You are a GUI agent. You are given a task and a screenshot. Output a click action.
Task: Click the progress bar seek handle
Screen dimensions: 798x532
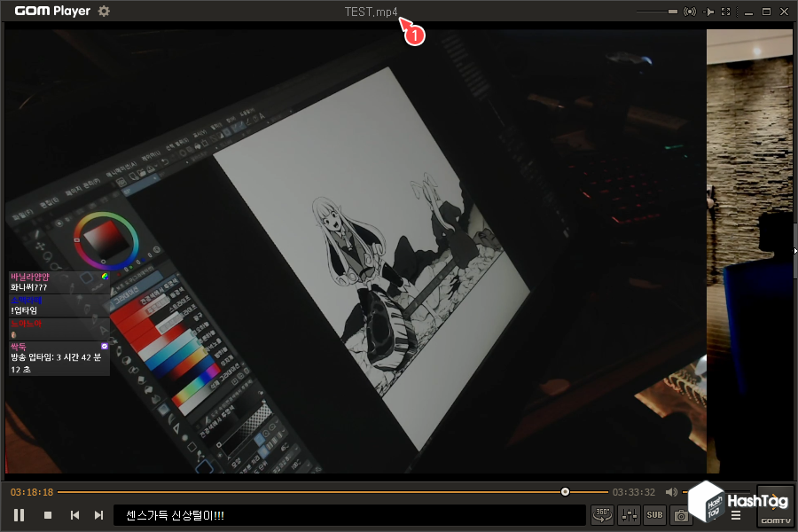click(x=565, y=492)
